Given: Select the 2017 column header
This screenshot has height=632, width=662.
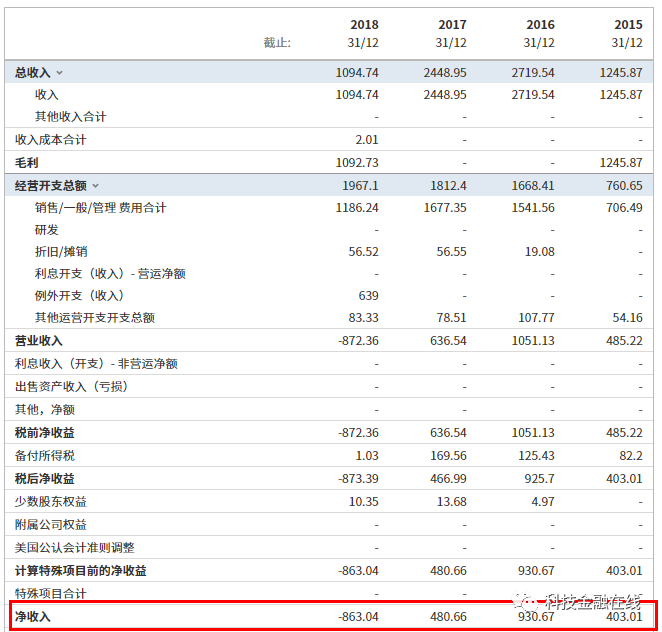Looking at the screenshot, I should pyautogui.click(x=452, y=24).
